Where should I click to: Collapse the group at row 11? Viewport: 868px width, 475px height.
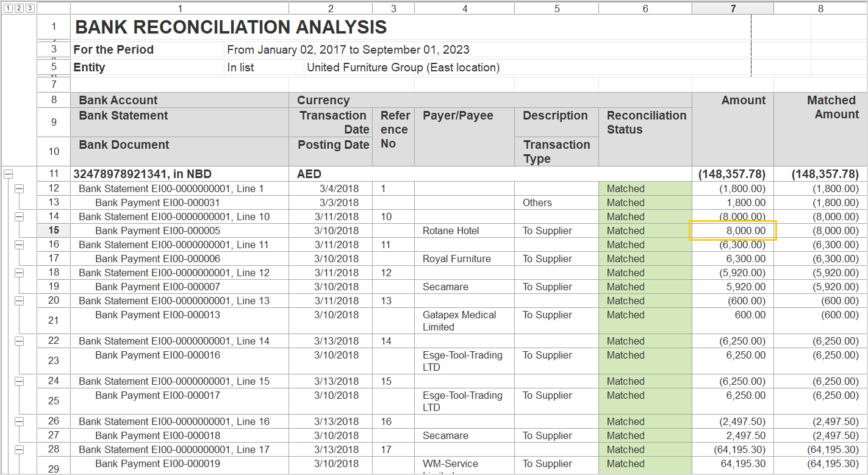[8, 174]
